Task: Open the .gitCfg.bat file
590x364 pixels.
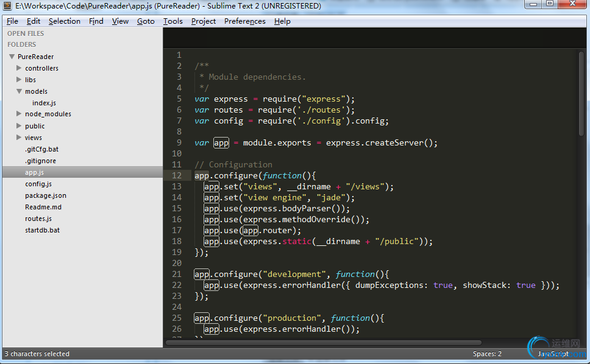Action: (x=42, y=149)
